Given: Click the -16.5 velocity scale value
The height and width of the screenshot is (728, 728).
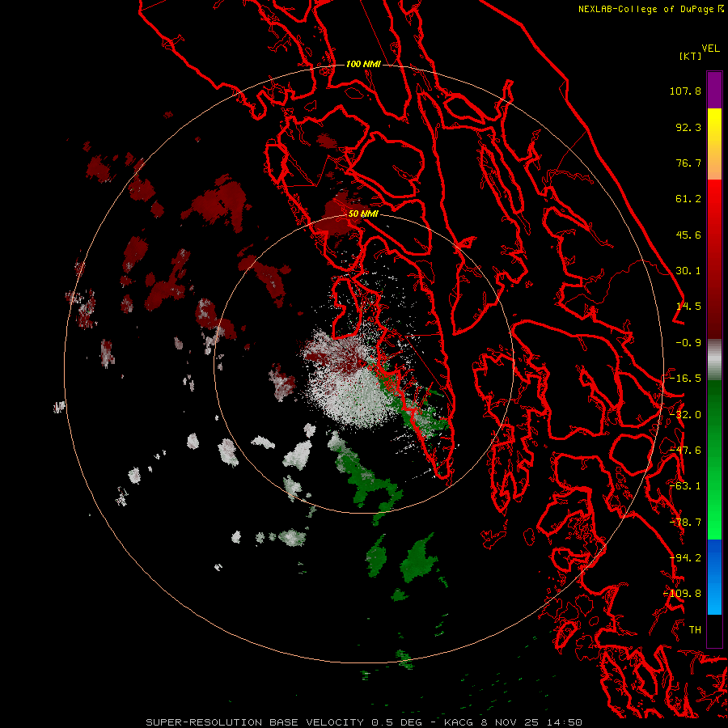Looking at the screenshot, I should click(x=685, y=379).
